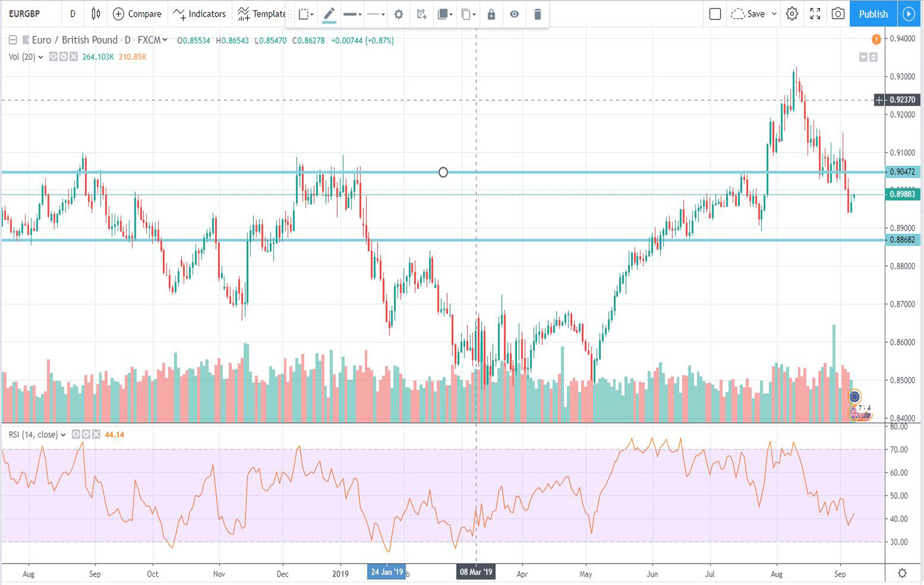Switch to the D daily timeframe tab

[73, 13]
